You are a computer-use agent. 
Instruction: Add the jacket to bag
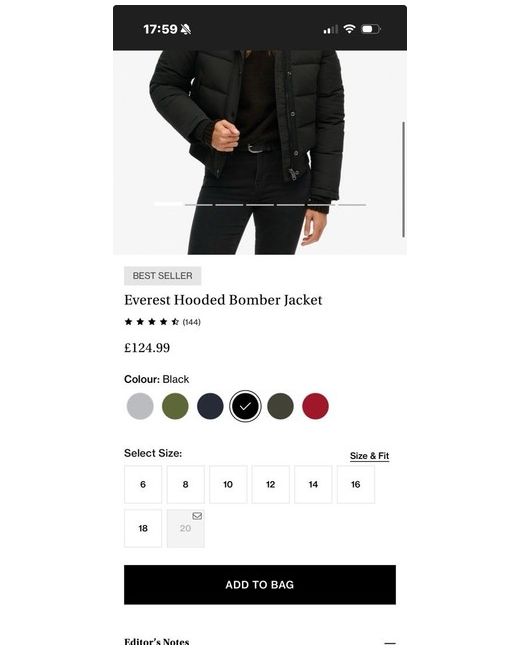click(260, 585)
